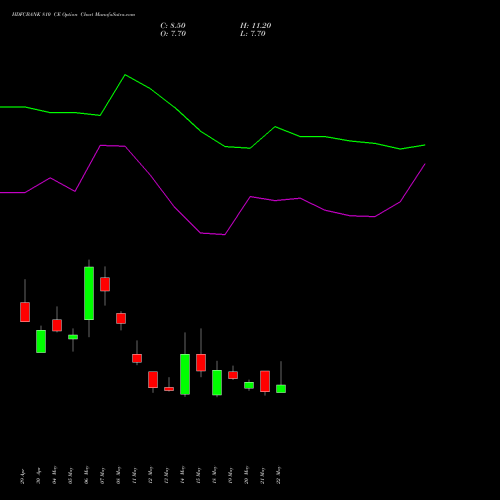Select the close value C: 8.50

tap(173, 26)
